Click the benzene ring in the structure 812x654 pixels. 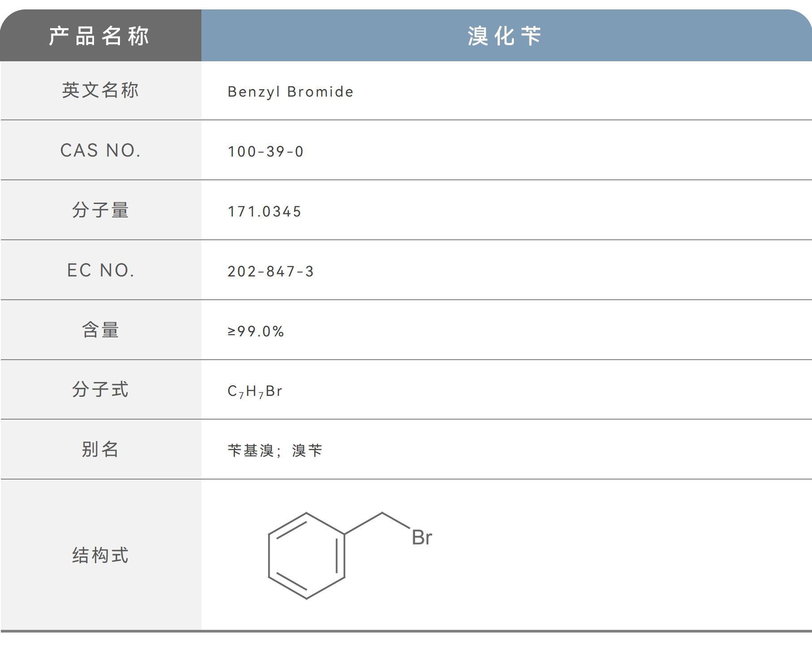[x=307, y=556]
